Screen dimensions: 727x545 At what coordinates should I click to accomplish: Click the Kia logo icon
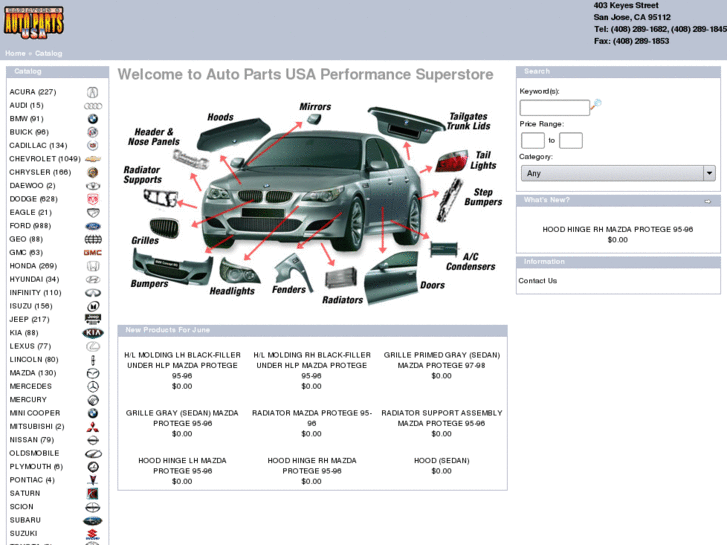click(x=93, y=333)
